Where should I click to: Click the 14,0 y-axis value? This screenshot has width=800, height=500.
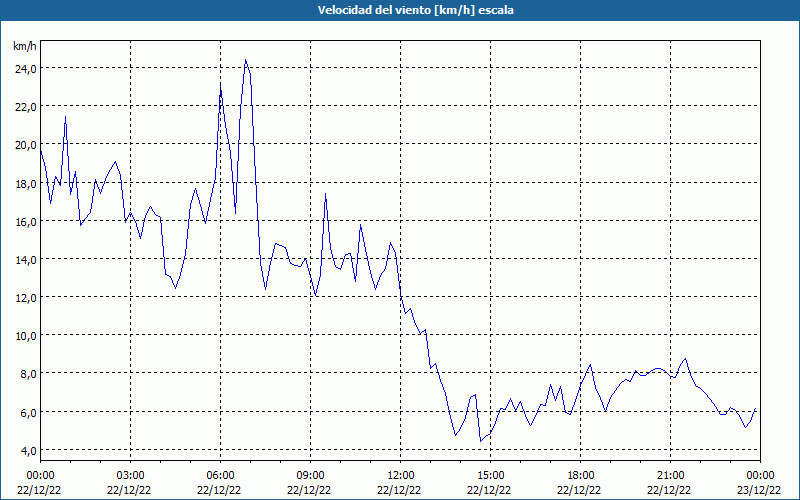pos(26,259)
